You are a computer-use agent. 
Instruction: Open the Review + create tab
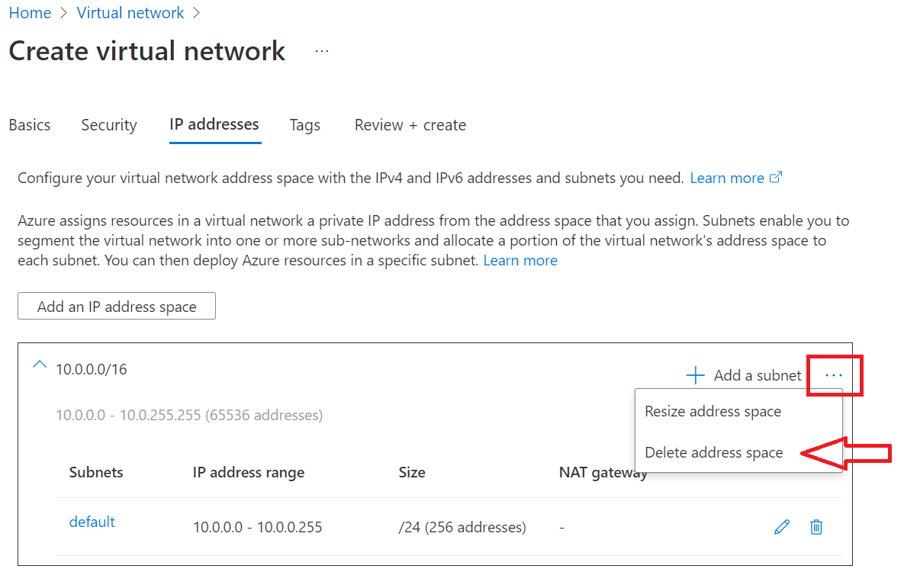click(x=410, y=124)
